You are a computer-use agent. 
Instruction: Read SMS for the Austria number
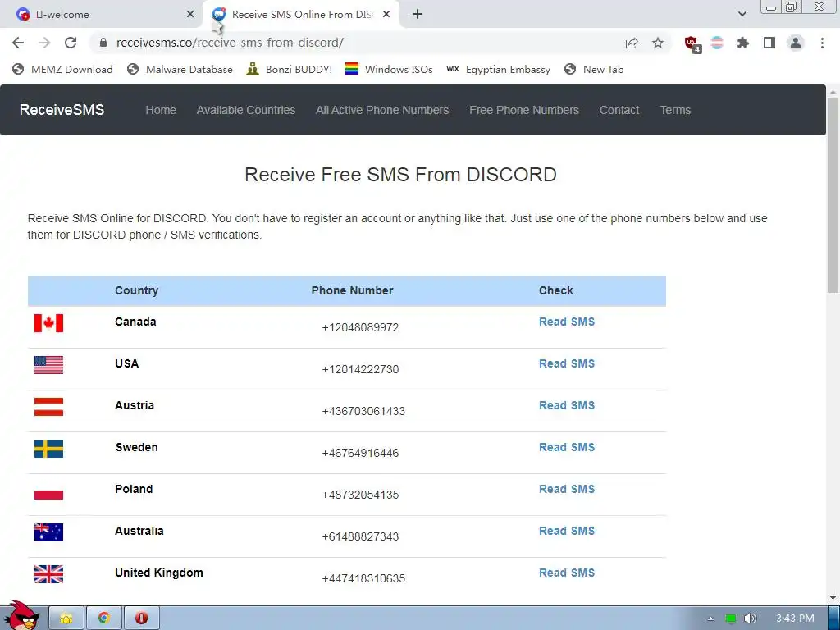pos(567,405)
